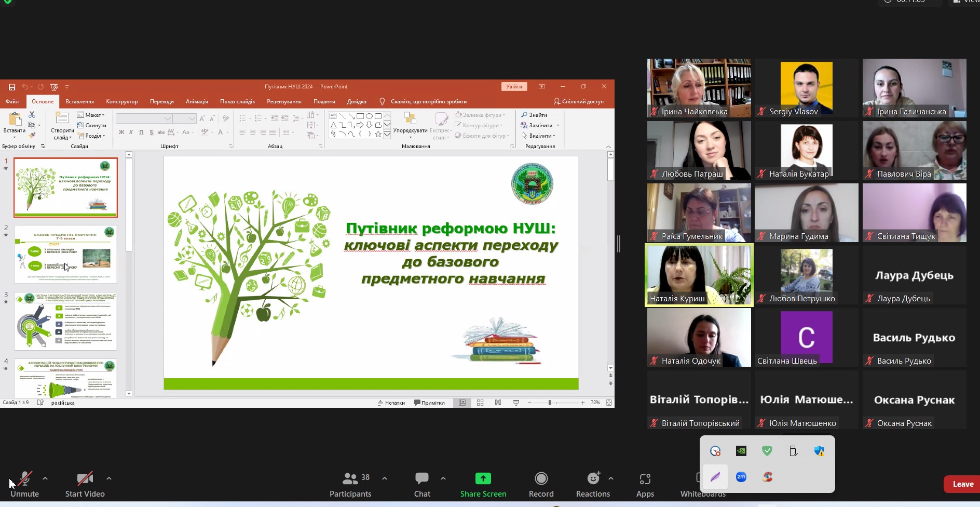The height and width of the screenshot is (507, 980).
Task: Switch to the Вставлення ribbon tab
Action: point(79,101)
